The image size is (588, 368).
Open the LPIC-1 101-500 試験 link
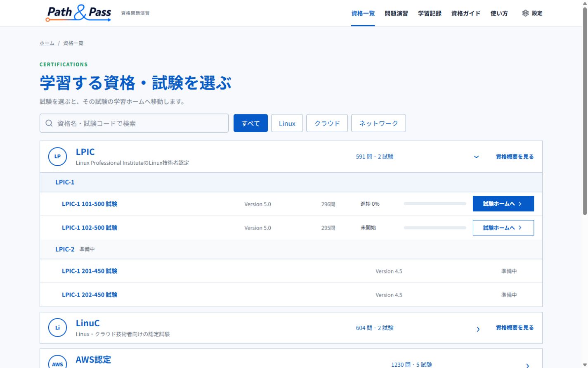90,204
